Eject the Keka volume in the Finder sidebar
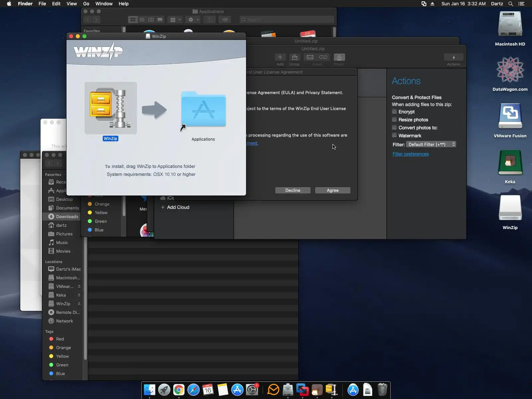 point(79,295)
